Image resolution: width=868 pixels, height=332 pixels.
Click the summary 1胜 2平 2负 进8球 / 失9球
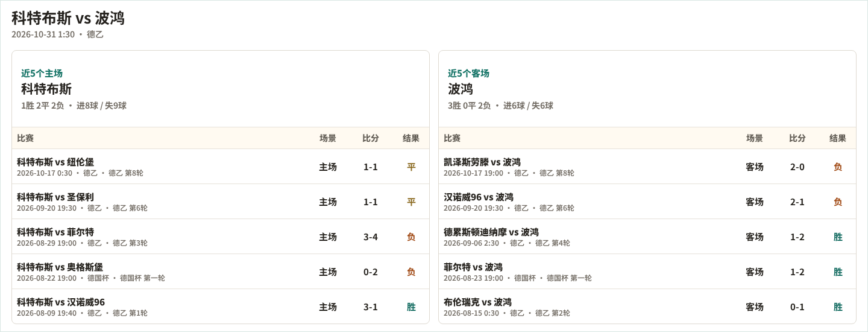click(74, 106)
